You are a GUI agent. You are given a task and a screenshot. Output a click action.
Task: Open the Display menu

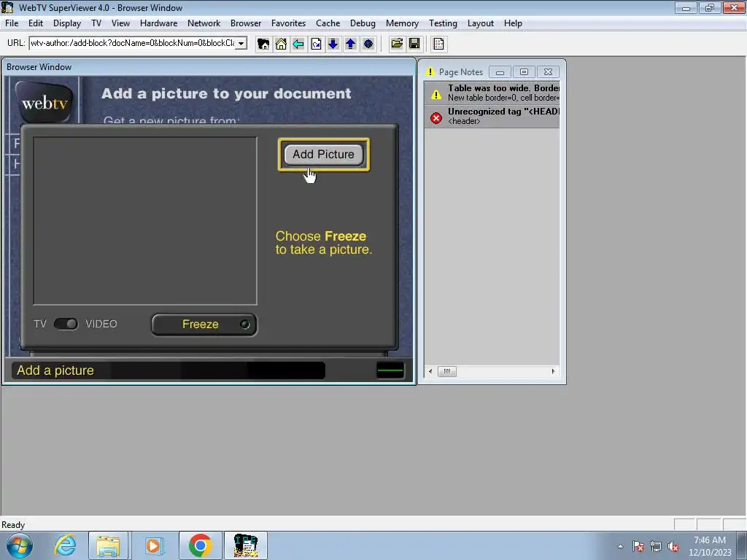(66, 23)
